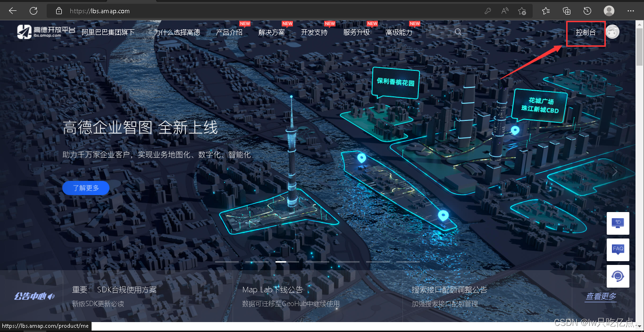Open 为什么选择高德 menu
This screenshot has width=644, height=332.
click(176, 33)
